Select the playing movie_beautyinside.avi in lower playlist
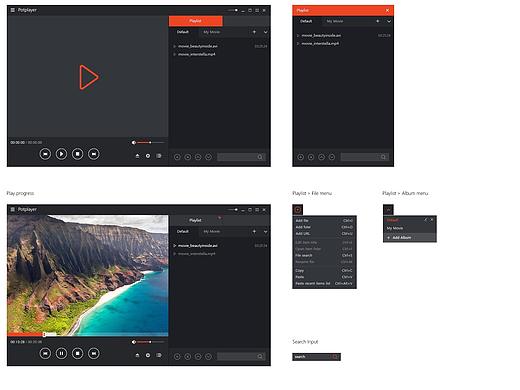The width and height of the screenshot is (520, 390). click(x=220, y=246)
